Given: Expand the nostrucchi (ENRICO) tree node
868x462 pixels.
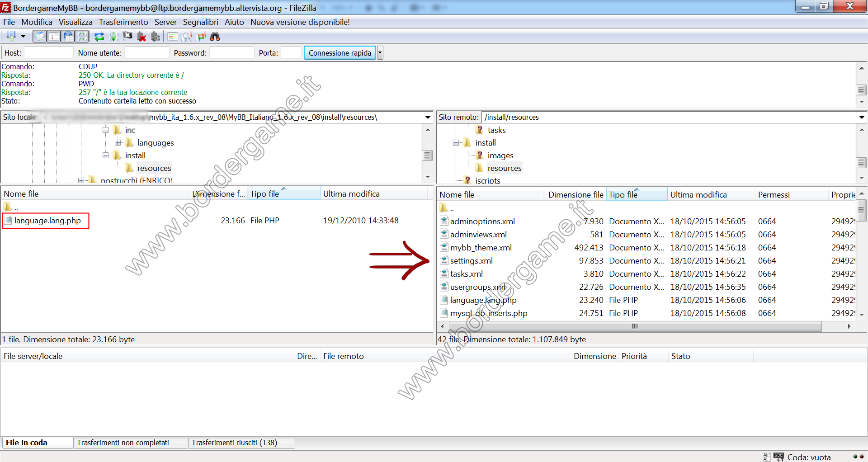Looking at the screenshot, I should (x=81, y=180).
